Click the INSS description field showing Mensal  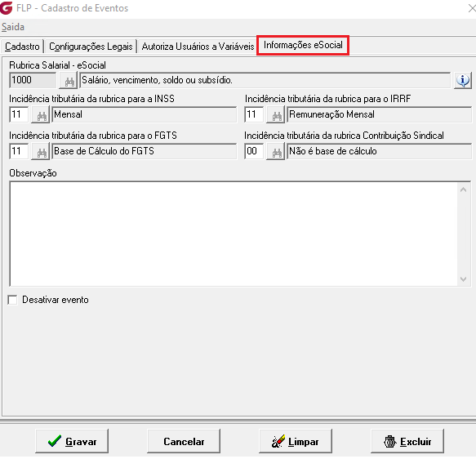pyautogui.click(x=145, y=114)
